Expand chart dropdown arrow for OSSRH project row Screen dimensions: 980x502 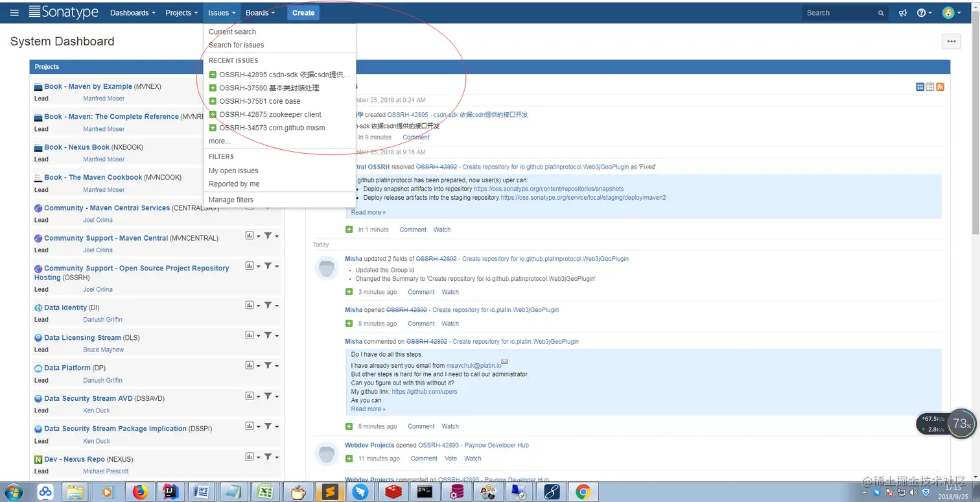click(x=259, y=267)
